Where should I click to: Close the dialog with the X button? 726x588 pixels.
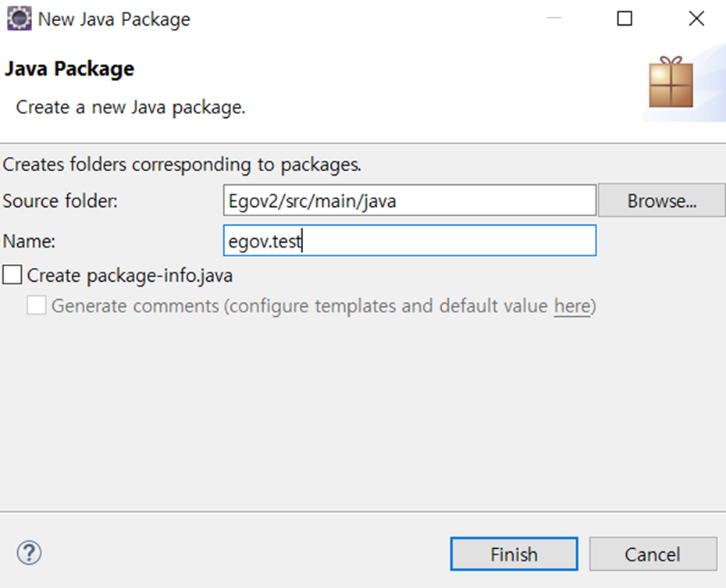696,19
